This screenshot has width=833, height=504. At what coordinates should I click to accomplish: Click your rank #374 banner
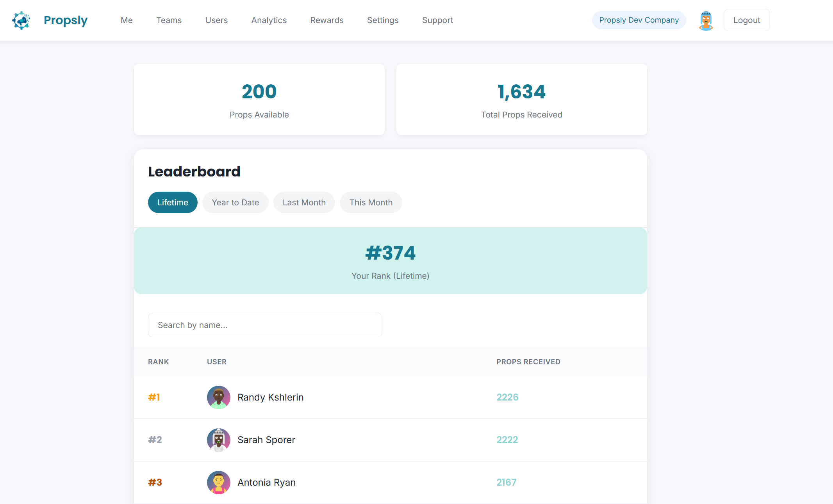coord(390,260)
